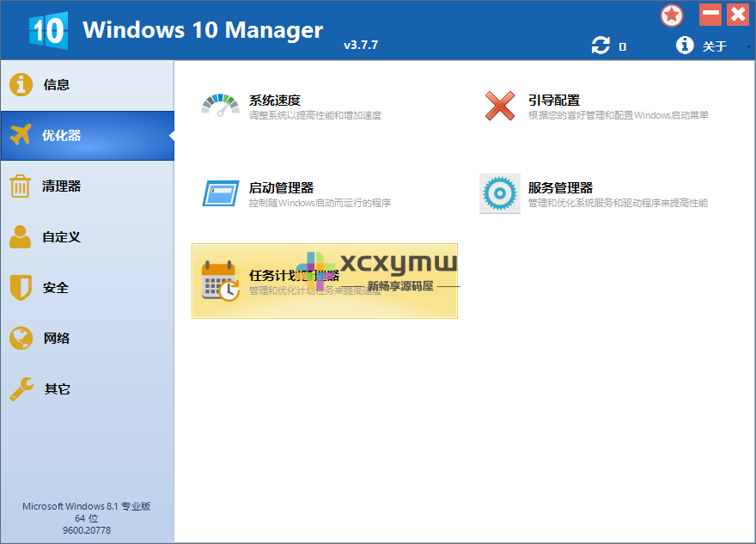Click the highlighted 任务计划管理器 panel
The width and height of the screenshot is (756, 544).
325,282
